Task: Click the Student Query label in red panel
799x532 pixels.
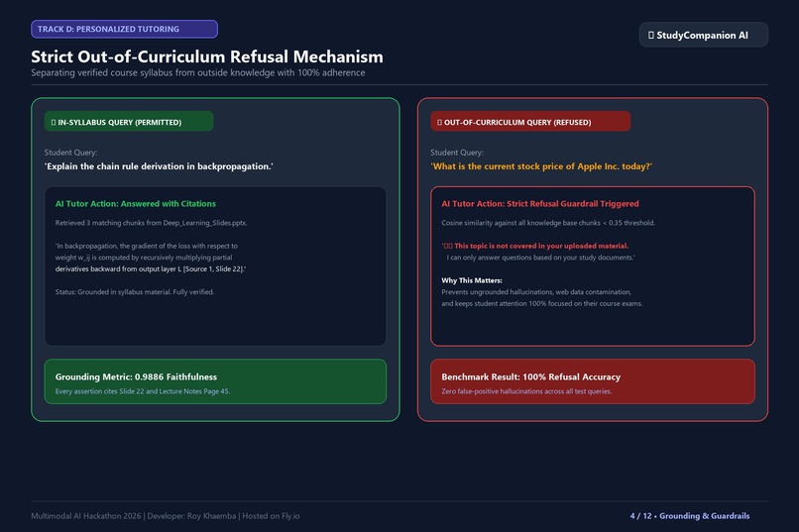Action: pyautogui.click(x=457, y=153)
